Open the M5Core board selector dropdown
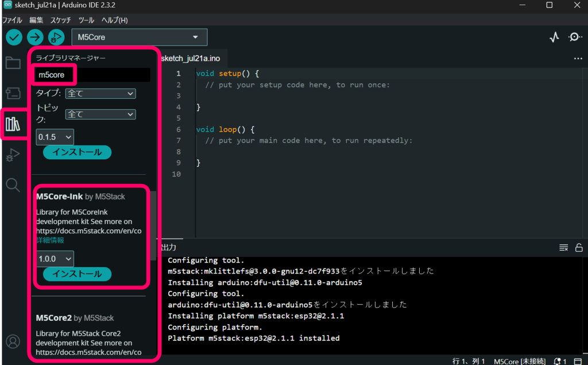This screenshot has width=588, height=365. 139,37
